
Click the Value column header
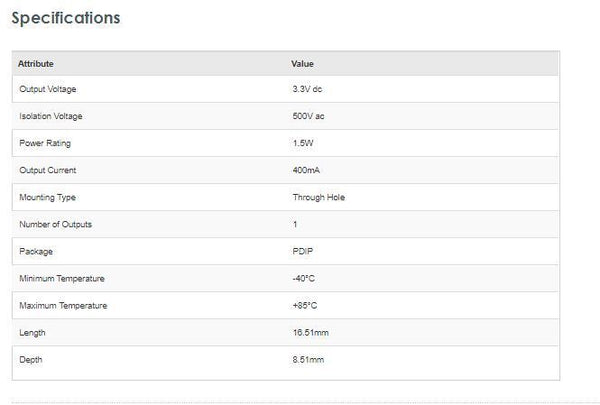click(x=302, y=63)
